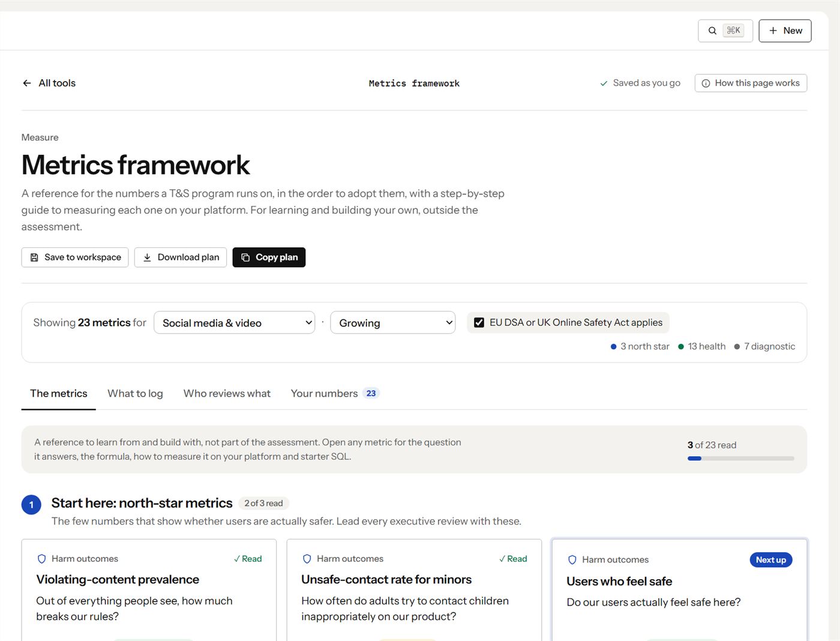This screenshot has height=641, width=840.
Task: Click the search magnifier icon
Action: pos(712,31)
